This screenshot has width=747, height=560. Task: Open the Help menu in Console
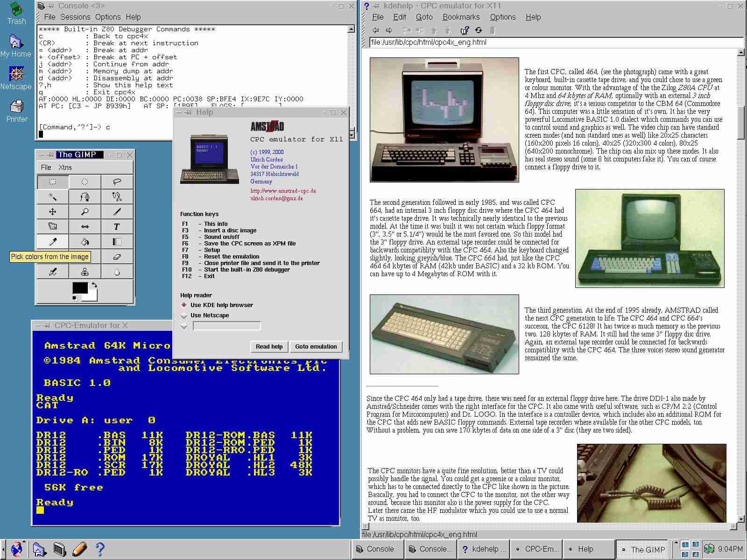tap(133, 17)
